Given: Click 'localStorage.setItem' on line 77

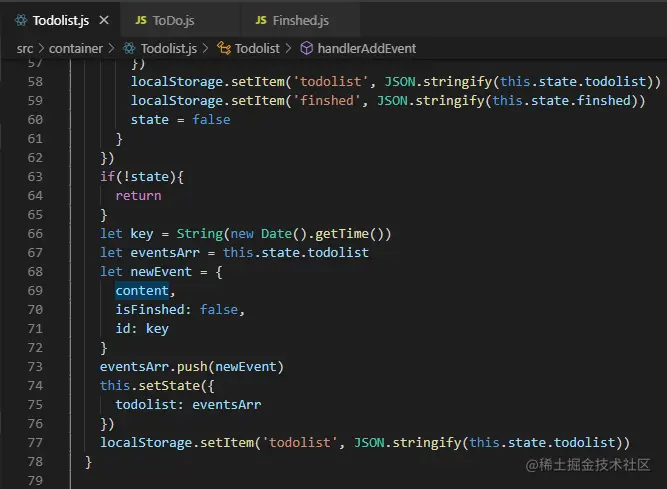Looking at the screenshot, I should [177, 443].
